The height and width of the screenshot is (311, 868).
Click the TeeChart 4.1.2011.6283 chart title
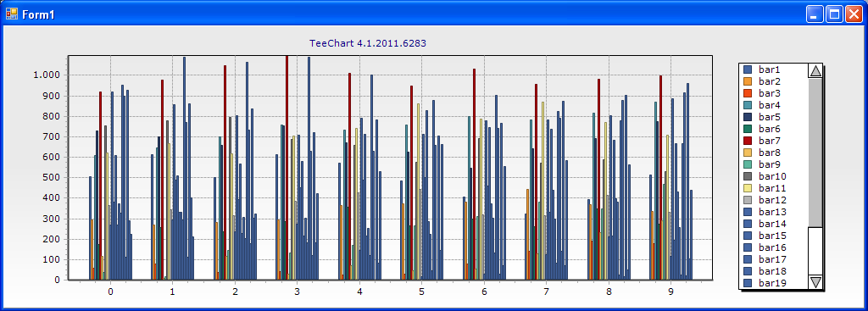point(368,43)
